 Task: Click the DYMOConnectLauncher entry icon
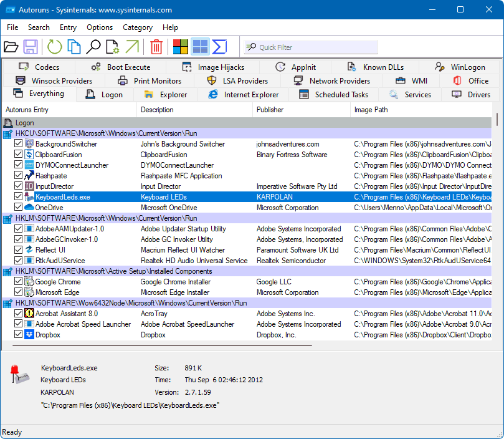click(29, 165)
